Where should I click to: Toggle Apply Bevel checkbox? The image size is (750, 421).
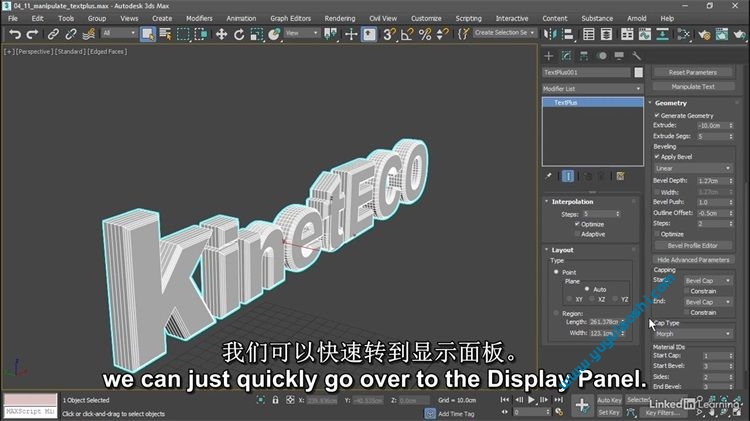[657, 156]
